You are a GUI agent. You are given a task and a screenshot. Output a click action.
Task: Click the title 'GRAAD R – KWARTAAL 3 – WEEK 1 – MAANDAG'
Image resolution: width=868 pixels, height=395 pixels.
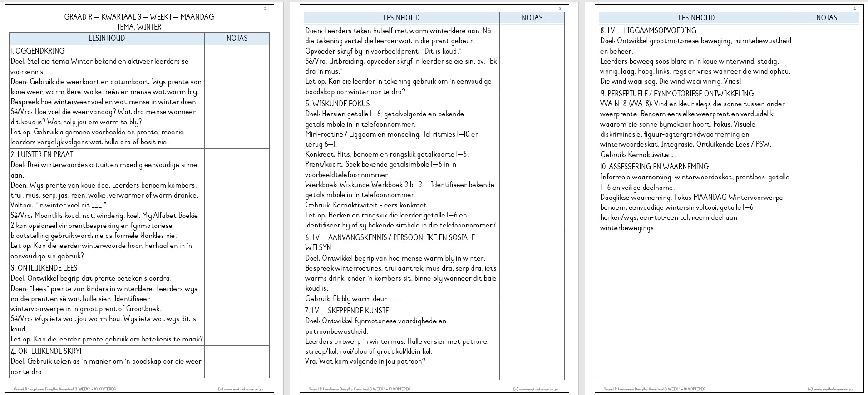pyautogui.click(x=139, y=17)
